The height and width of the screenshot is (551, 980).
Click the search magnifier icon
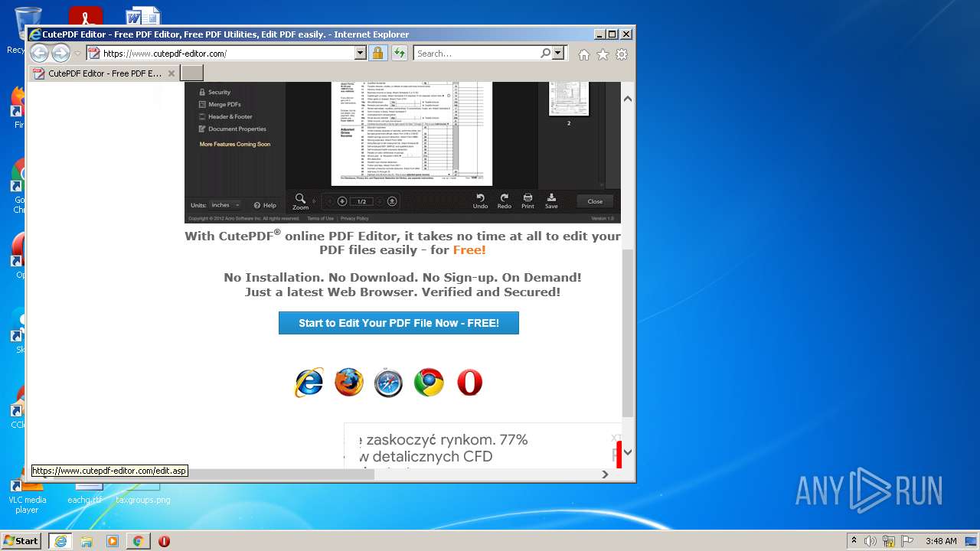[545, 54]
